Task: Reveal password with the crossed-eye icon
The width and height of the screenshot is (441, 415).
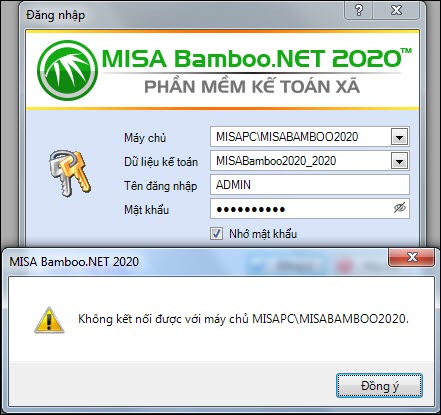Action: click(399, 208)
